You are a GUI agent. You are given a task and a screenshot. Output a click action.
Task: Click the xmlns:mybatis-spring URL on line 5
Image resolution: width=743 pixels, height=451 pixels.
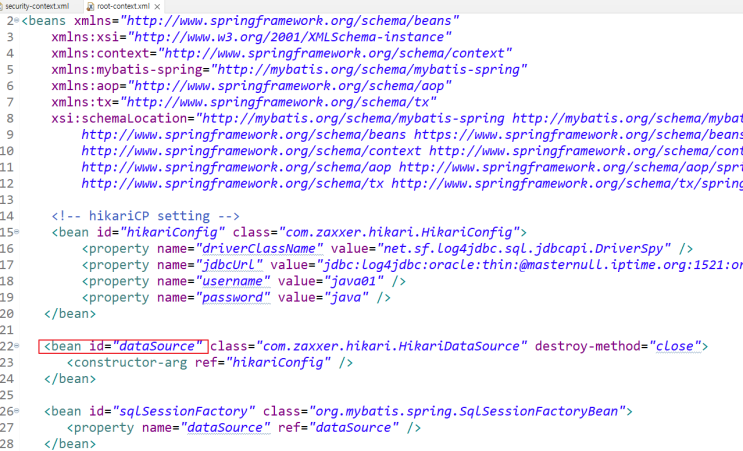click(x=369, y=70)
